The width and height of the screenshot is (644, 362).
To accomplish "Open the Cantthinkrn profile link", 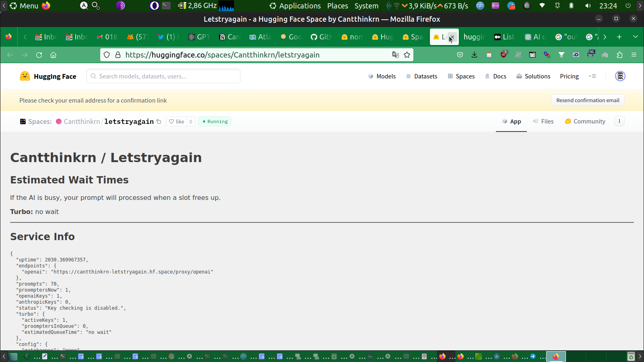I will (82, 121).
